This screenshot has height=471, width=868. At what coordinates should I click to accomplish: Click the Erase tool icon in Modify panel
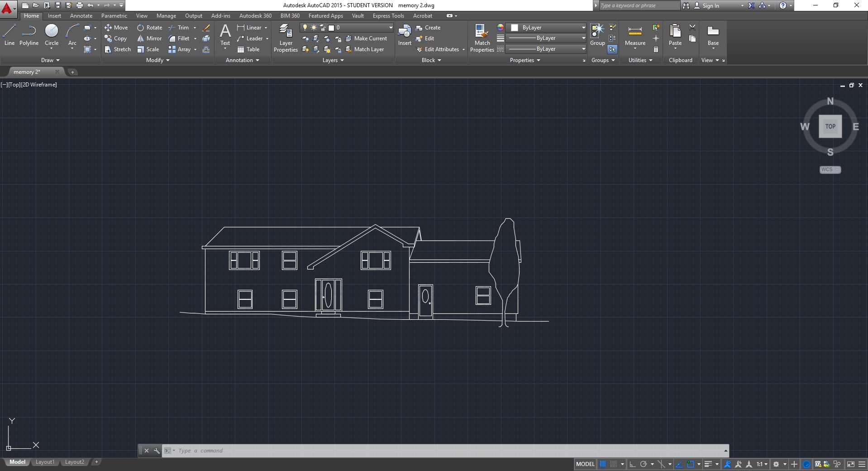click(206, 28)
